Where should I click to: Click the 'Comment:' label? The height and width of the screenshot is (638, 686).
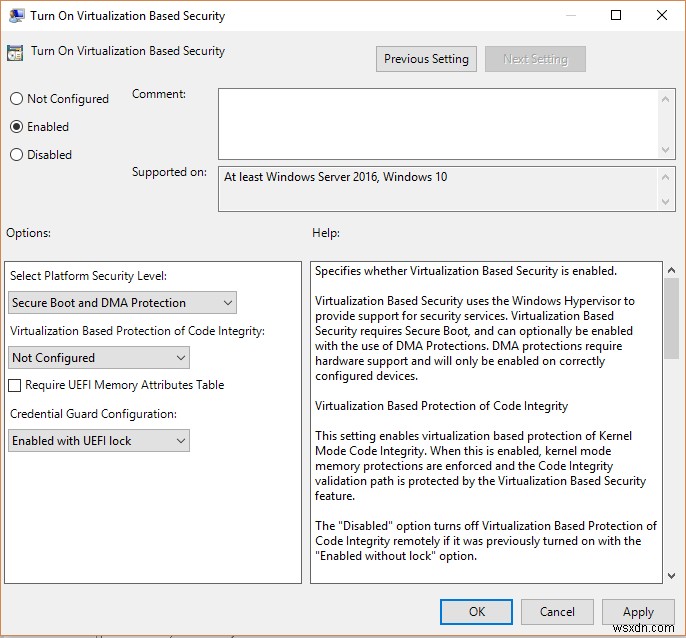tap(159, 94)
